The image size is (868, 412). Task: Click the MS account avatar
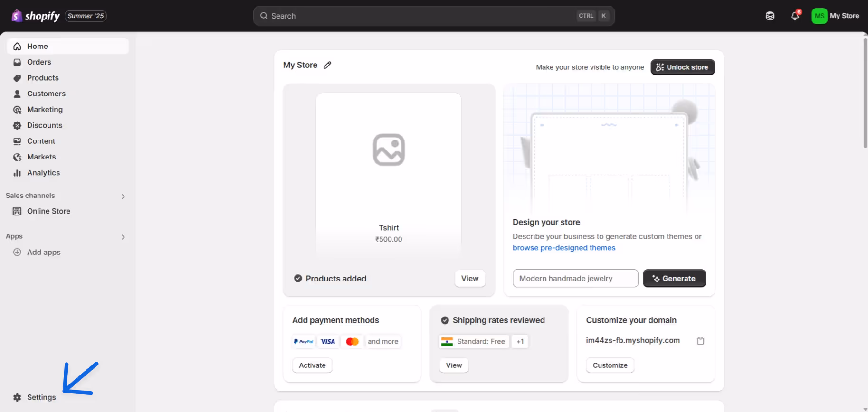click(820, 16)
